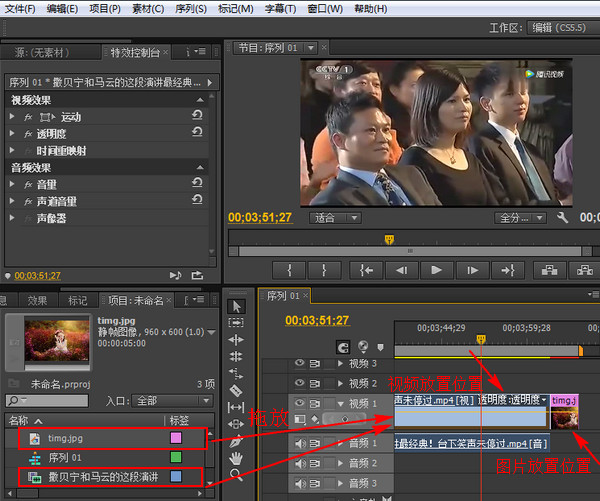Select the Razor tool in toolbar
The image size is (600, 501).
point(236,391)
